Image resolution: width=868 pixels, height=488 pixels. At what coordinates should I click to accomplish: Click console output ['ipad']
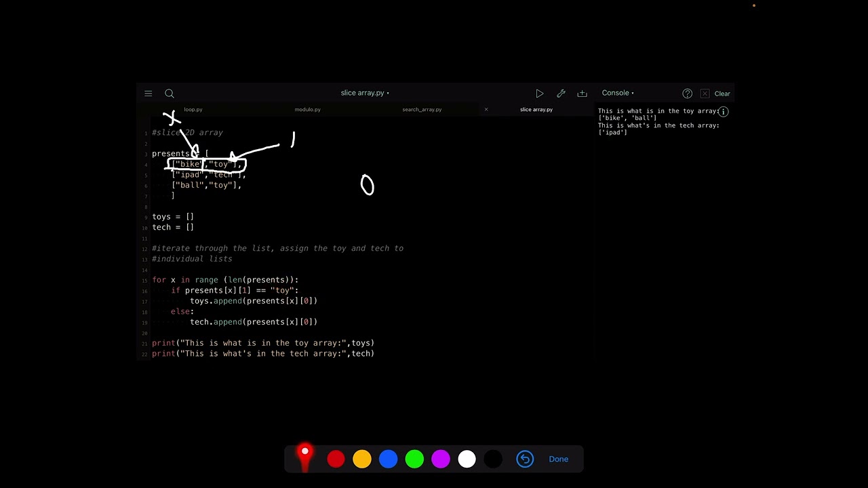[612, 133]
